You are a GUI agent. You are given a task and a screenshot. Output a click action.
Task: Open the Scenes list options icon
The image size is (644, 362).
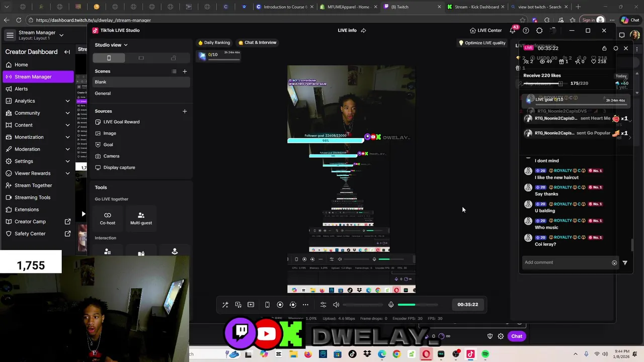(x=174, y=71)
